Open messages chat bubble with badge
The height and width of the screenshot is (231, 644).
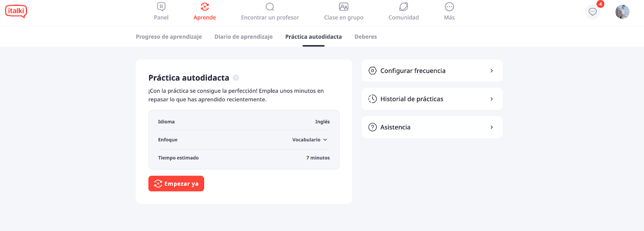point(592,12)
